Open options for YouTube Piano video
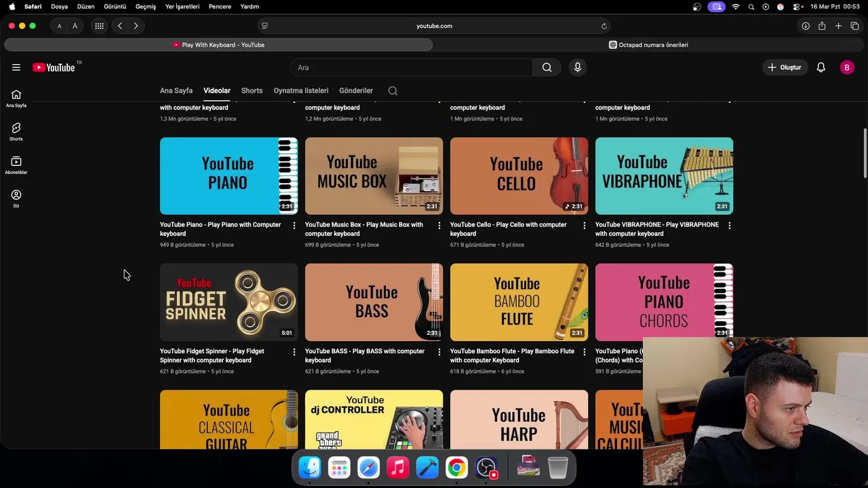The height and width of the screenshot is (488, 868). [x=294, y=225]
